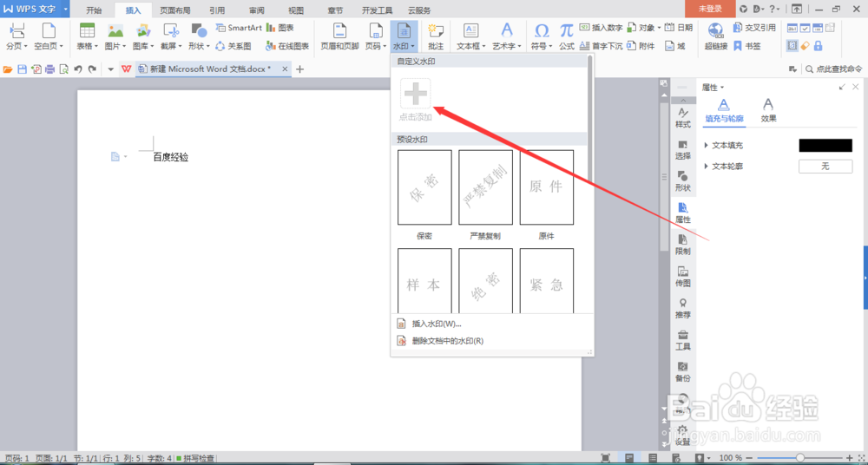Insert a 超链接 hyperlink

[716, 37]
